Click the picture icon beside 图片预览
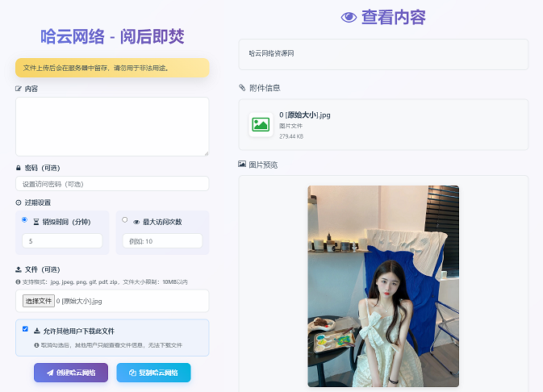543x392 pixels. [242, 165]
